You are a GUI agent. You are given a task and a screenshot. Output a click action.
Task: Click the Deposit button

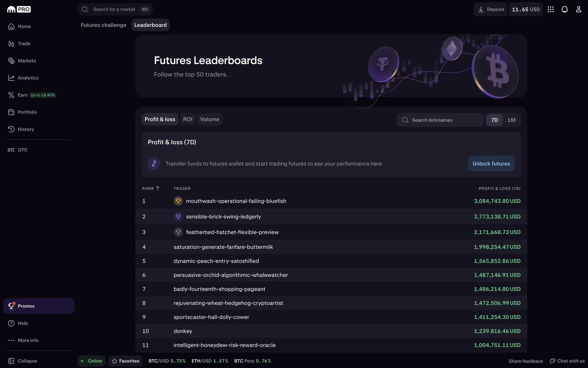pyautogui.click(x=491, y=10)
